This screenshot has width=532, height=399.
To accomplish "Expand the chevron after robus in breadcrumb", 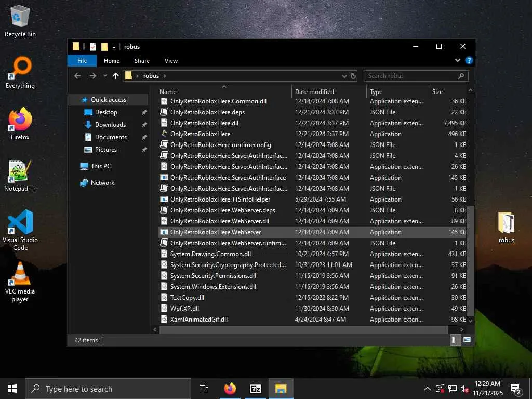I will coord(165,76).
